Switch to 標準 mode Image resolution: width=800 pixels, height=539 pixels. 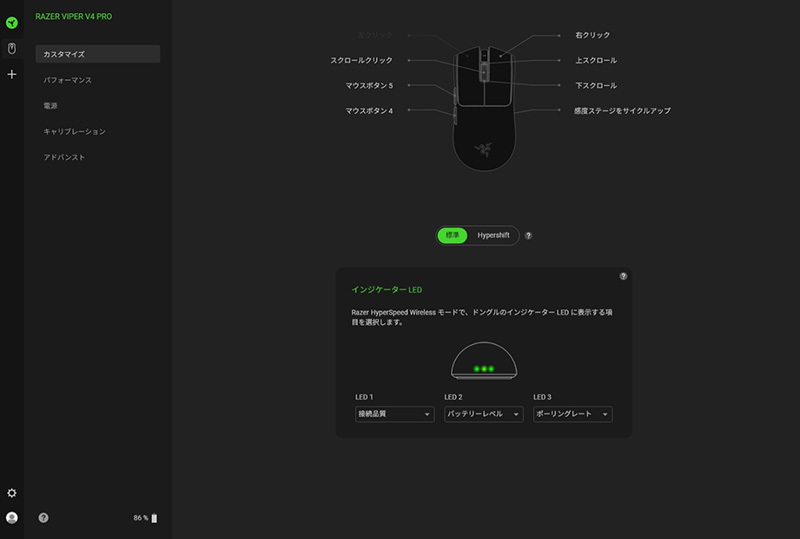452,235
